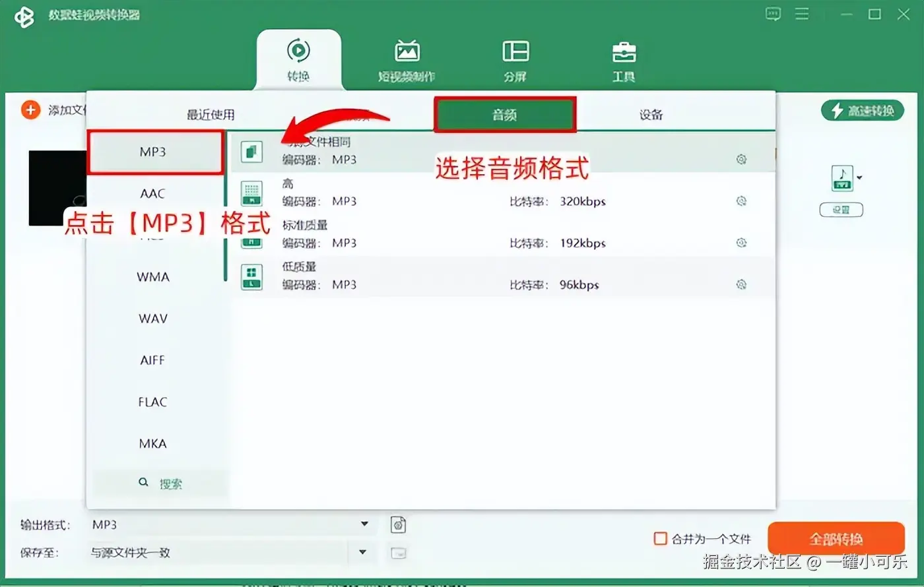924x587 pixels.
Task: Show the 最近使用 format category
Action: [x=211, y=115]
